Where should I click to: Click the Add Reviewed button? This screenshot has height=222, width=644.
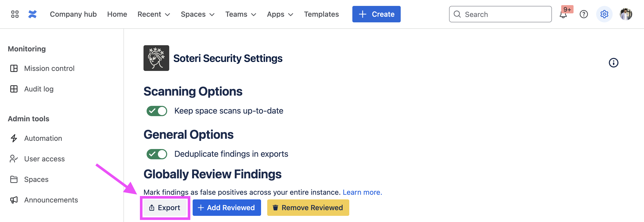coord(227,208)
